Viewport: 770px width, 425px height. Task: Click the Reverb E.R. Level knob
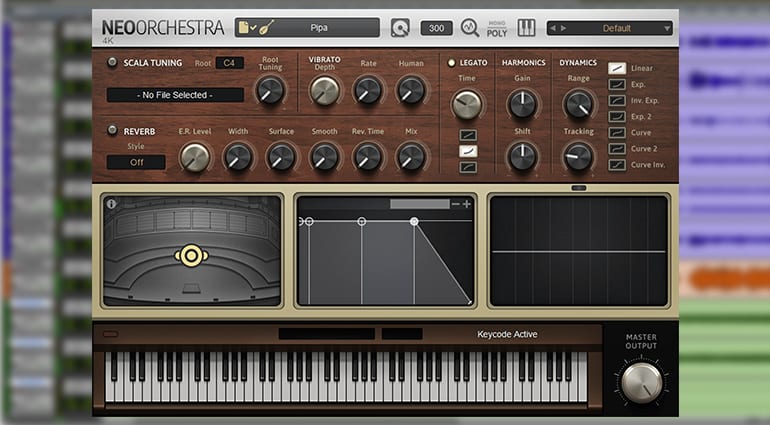pyautogui.click(x=194, y=158)
